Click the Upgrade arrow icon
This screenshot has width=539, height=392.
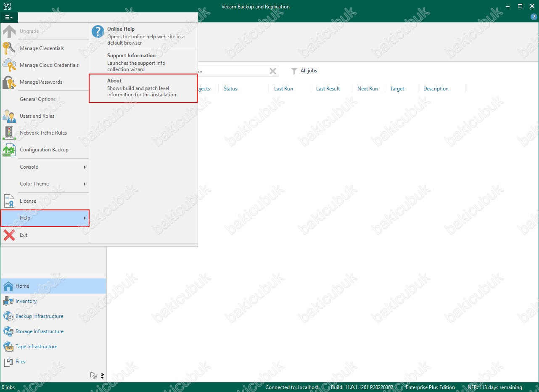click(9, 31)
